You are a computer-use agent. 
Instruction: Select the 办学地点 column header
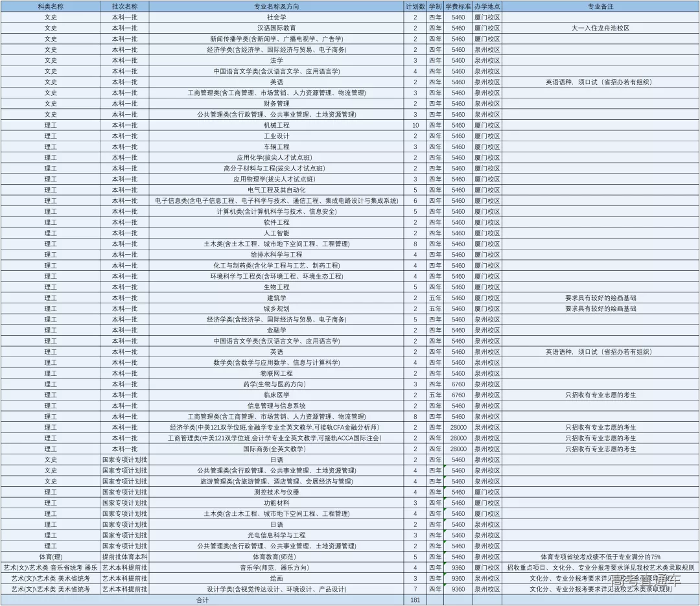click(x=487, y=6)
